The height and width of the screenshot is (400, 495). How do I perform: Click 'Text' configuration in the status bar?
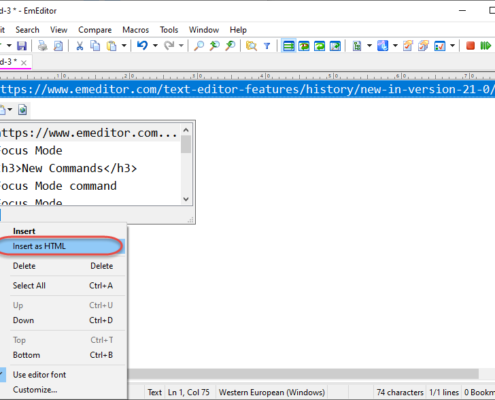click(x=155, y=392)
